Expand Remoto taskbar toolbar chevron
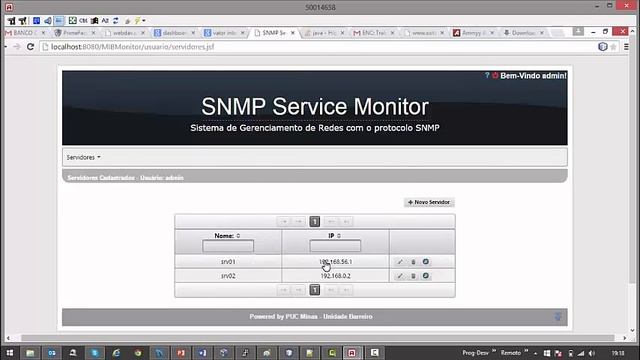 [x=526, y=351]
